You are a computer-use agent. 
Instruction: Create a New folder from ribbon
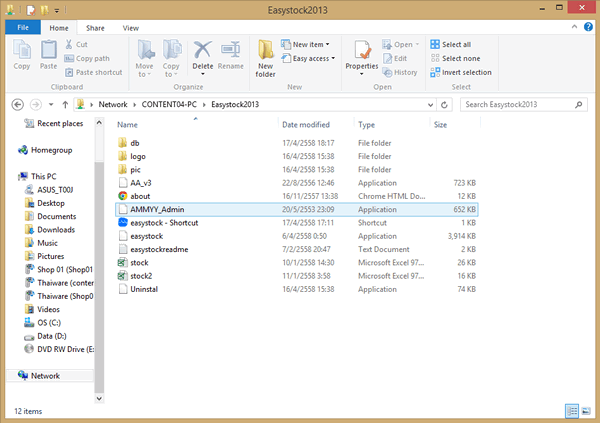(265, 56)
